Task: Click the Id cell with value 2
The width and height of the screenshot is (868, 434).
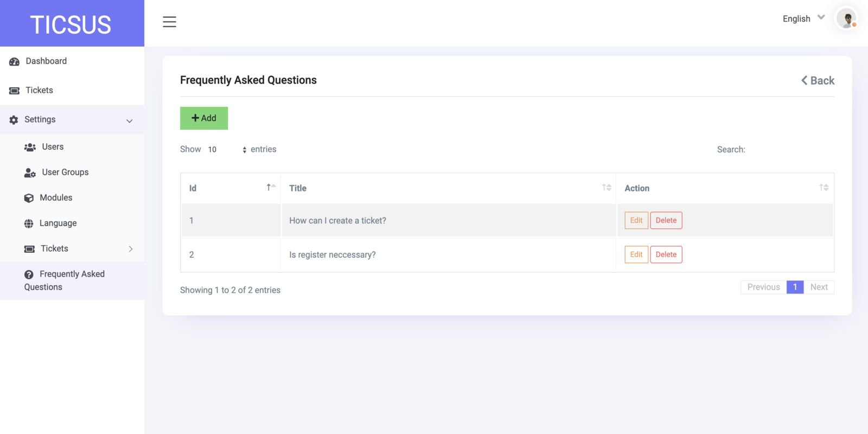Action: click(231, 255)
